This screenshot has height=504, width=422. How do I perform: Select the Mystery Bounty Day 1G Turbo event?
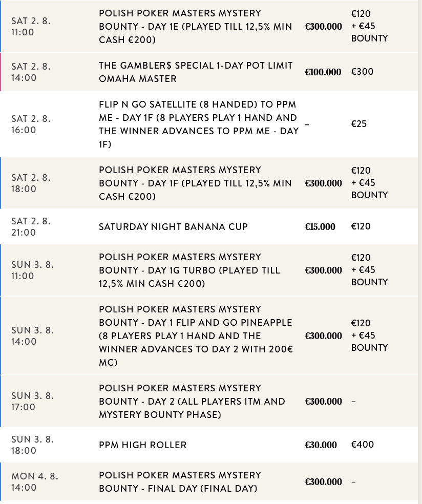click(189, 270)
